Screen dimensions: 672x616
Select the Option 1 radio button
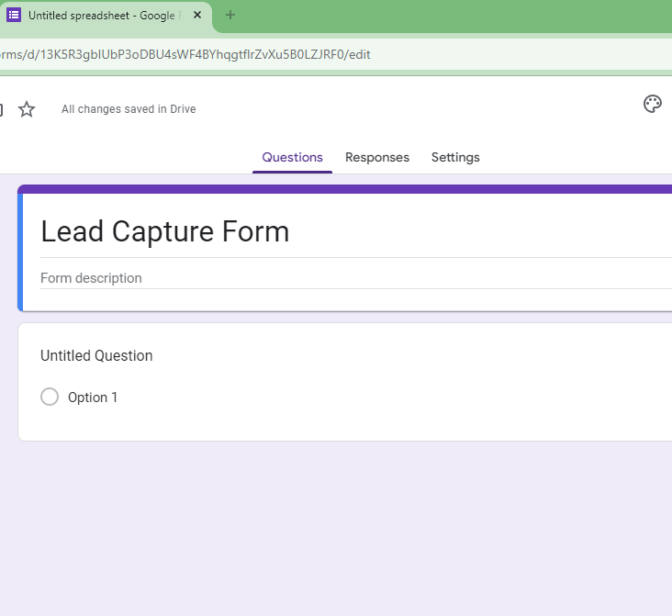pos(50,397)
